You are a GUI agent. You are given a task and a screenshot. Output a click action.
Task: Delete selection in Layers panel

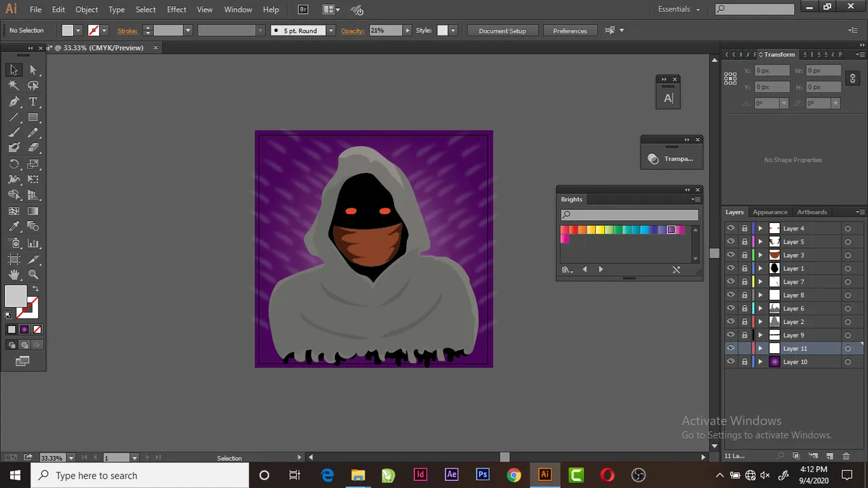[846, 456]
